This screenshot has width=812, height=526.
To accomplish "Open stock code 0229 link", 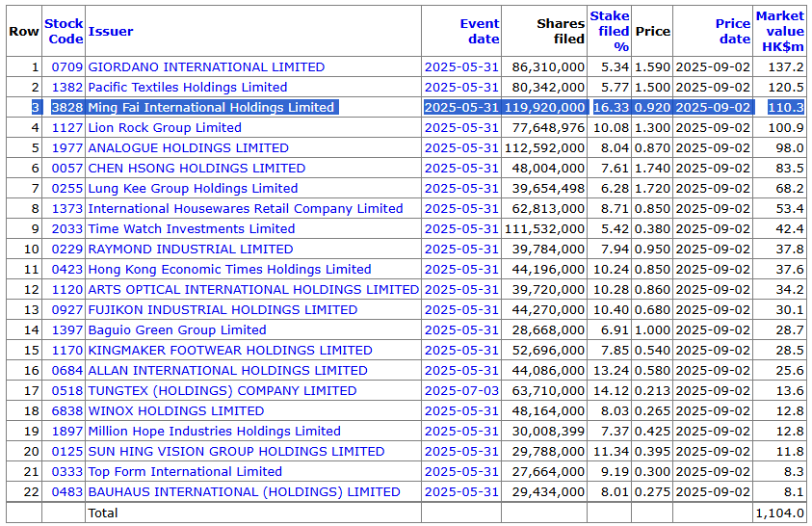I will 67,249.
